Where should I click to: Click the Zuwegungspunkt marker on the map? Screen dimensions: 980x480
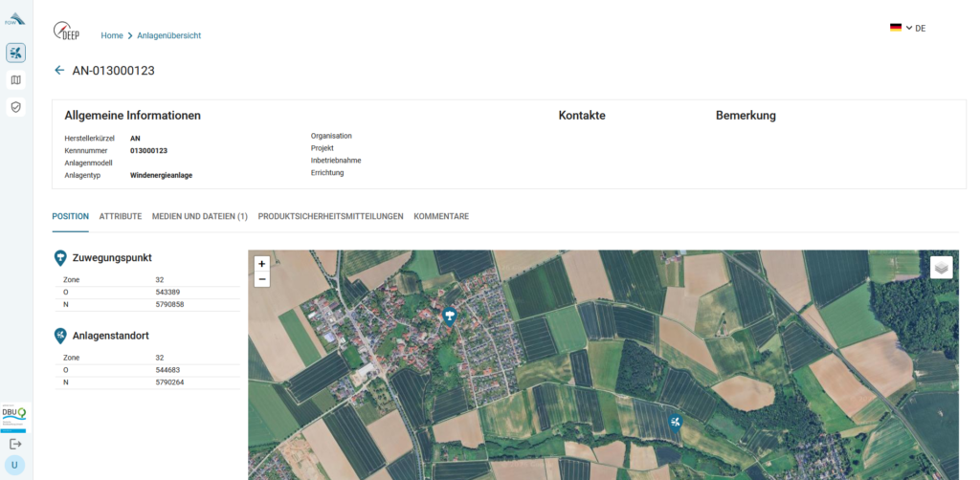pyautogui.click(x=449, y=316)
